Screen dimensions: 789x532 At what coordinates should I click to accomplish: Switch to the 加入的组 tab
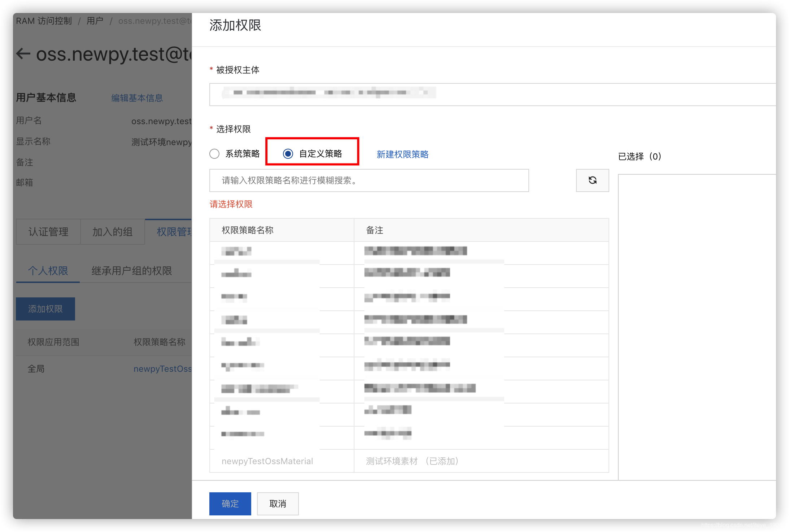[x=113, y=232]
